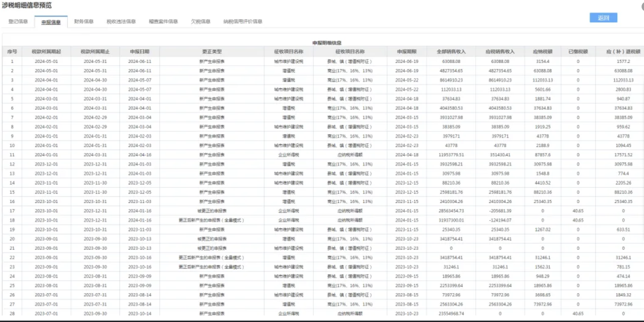
Task: Click the 应纳税额 column header
Action: (x=543, y=52)
